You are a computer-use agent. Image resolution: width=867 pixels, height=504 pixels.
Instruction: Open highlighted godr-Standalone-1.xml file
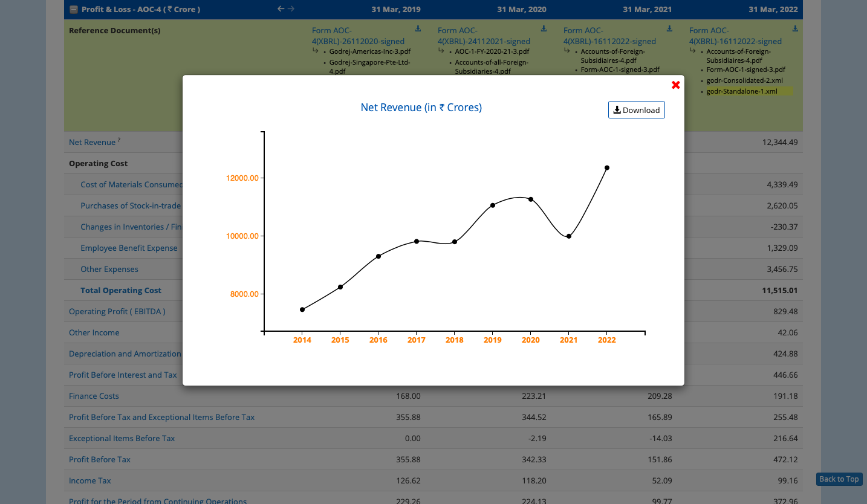pyautogui.click(x=741, y=91)
